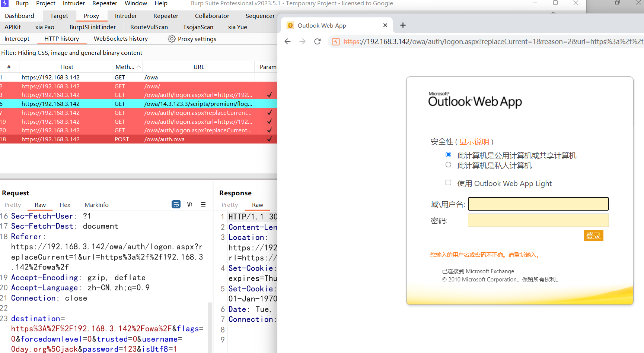Viewport: 644px width, 353px height.
Task: Open the Repeater menu
Action: (x=105, y=3)
